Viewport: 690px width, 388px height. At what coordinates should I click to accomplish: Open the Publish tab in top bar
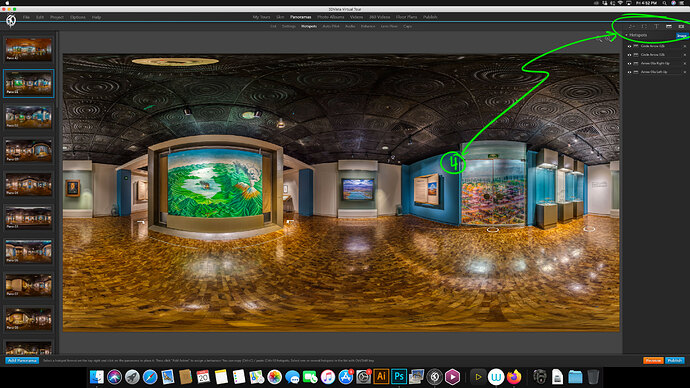pos(430,17)
